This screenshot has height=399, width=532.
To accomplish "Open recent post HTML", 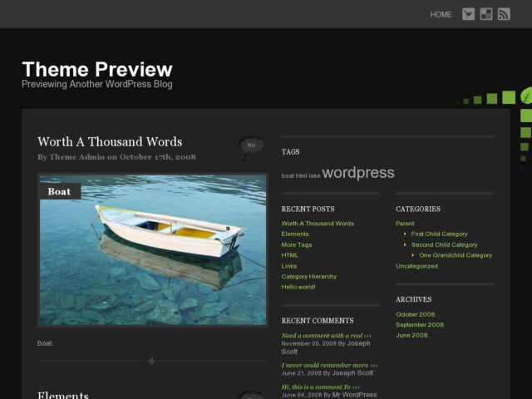I will pos(290,255).
